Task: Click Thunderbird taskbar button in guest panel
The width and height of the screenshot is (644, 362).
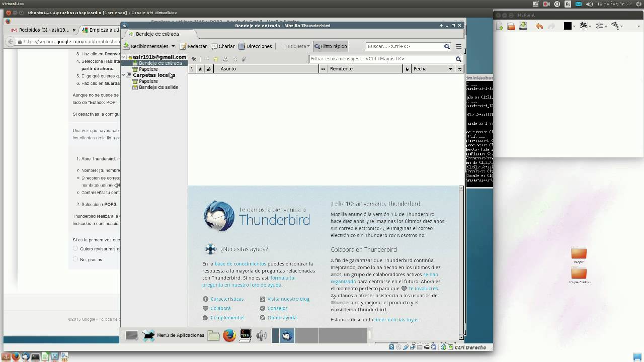Action: click(x=287, y=336)
